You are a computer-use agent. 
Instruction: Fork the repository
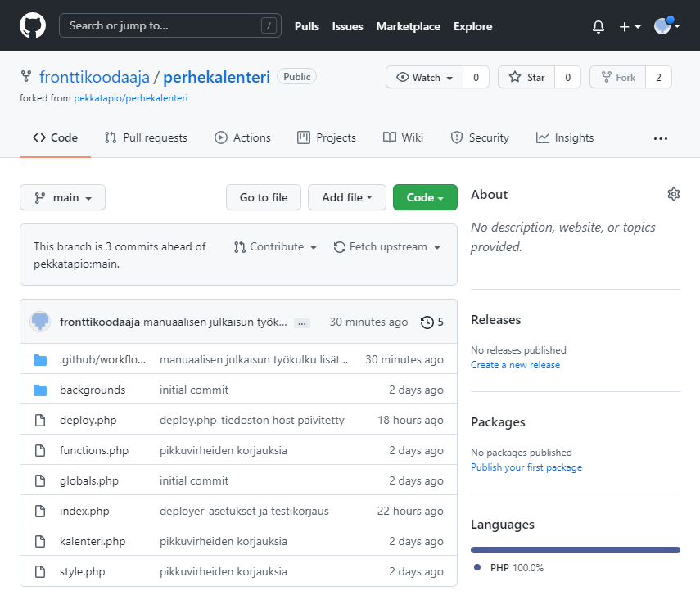pos(618,77)
